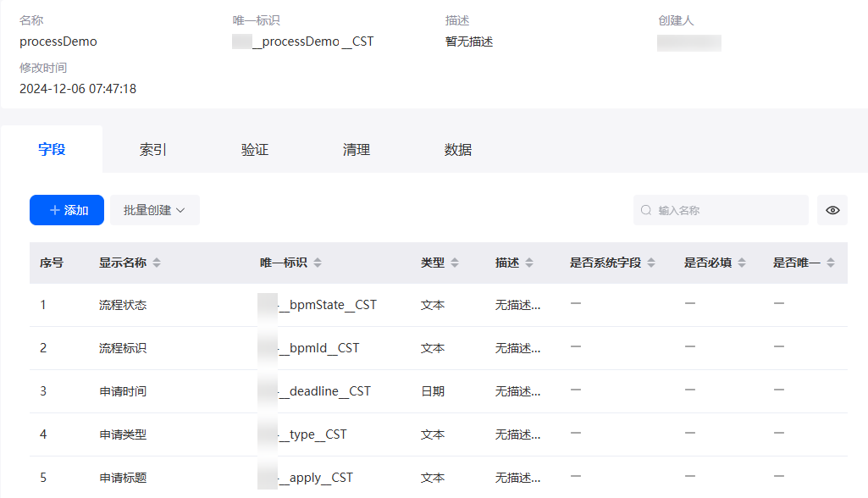The image size is (868, 498).
Task: Select the 申请时间 field row
Action: pyautogui.click(x=439, y=391)
